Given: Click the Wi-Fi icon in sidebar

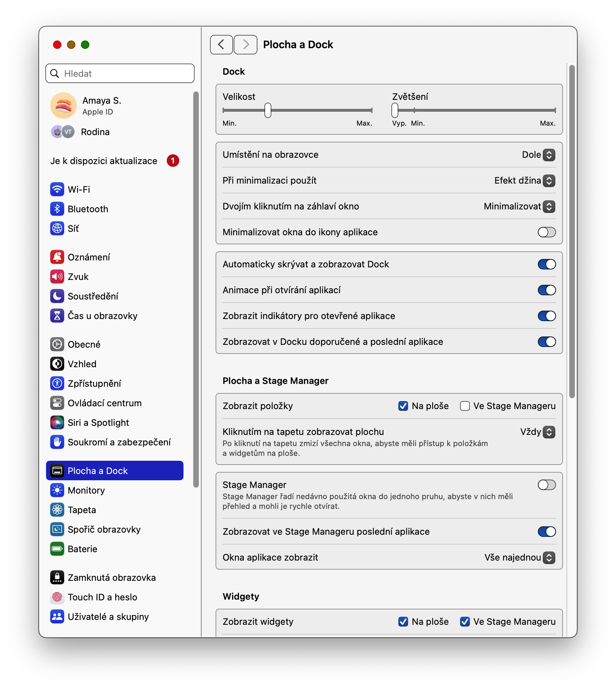Looking at the screenshot, I should (57, 190).
